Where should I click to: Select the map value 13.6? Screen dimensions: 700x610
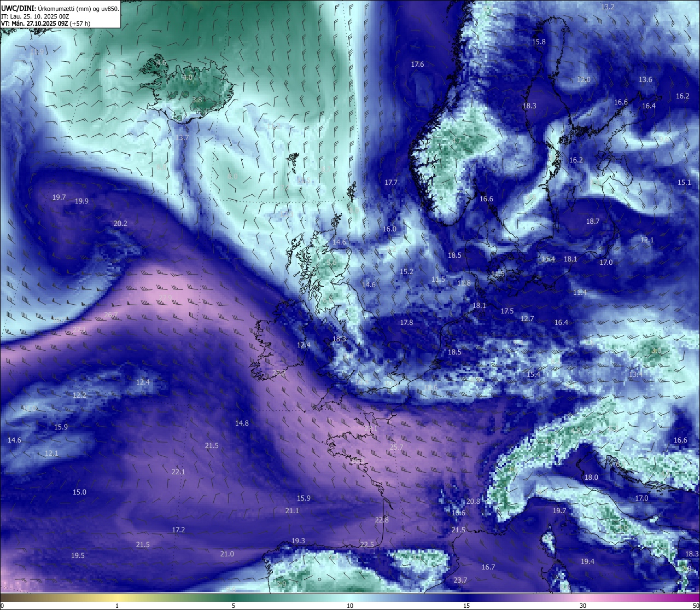click(645, 80)
